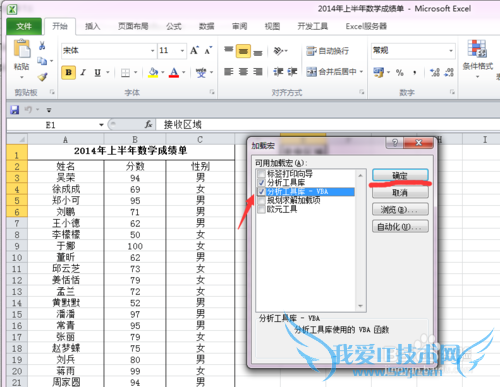Screen dimensions: 500x387
Task: Center text horizontally
Action: [243, 72]
